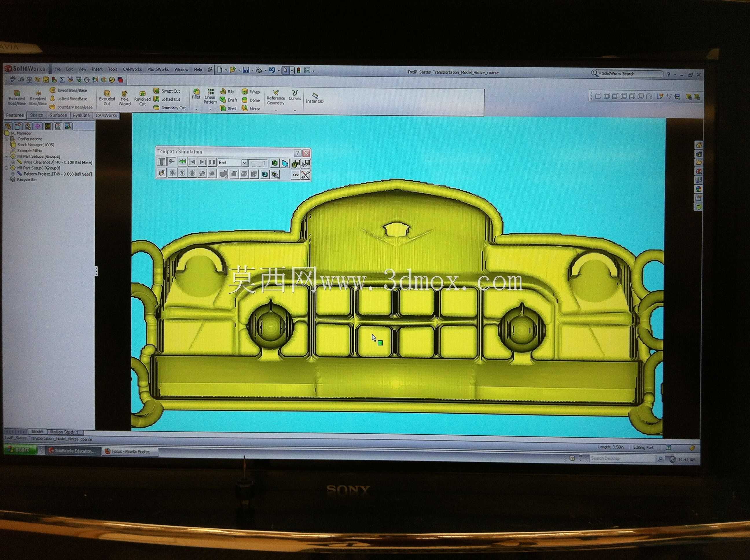Expand the Linear Pattern dropdown arrow
Image resolution: width=750 pixels, height=560 pixels.
[210, 109]
